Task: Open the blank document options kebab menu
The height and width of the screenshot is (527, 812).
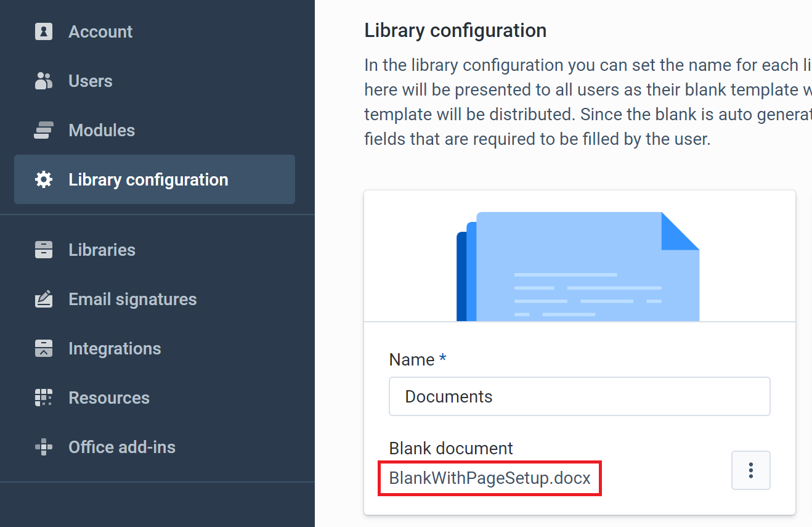Action: (750, 470)
